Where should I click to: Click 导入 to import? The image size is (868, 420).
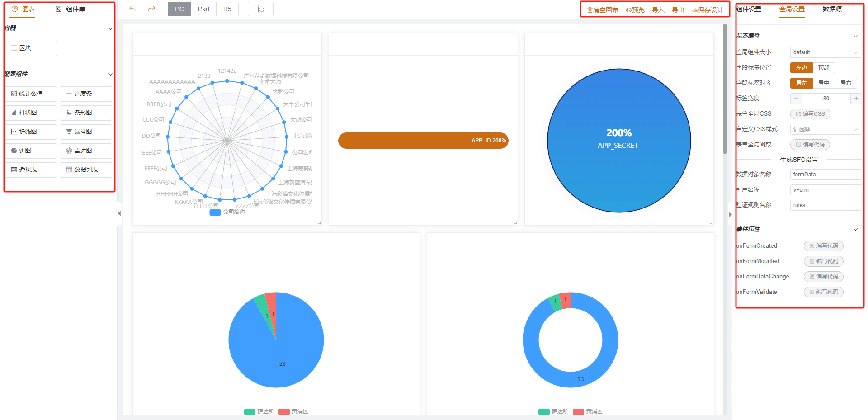point(658,10)
